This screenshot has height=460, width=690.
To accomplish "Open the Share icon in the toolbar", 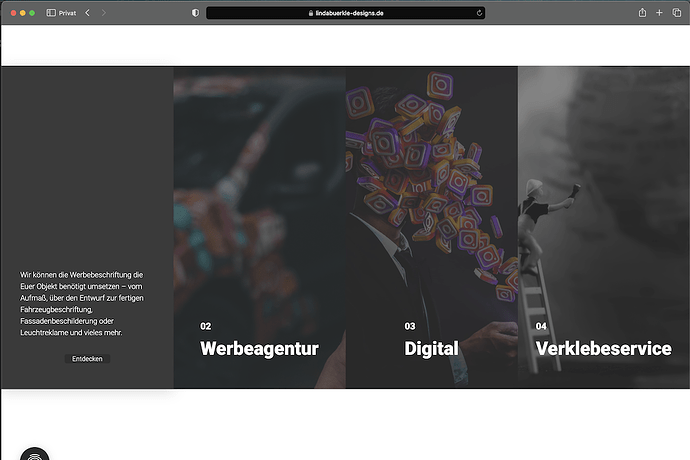I will tap(642, 13).
